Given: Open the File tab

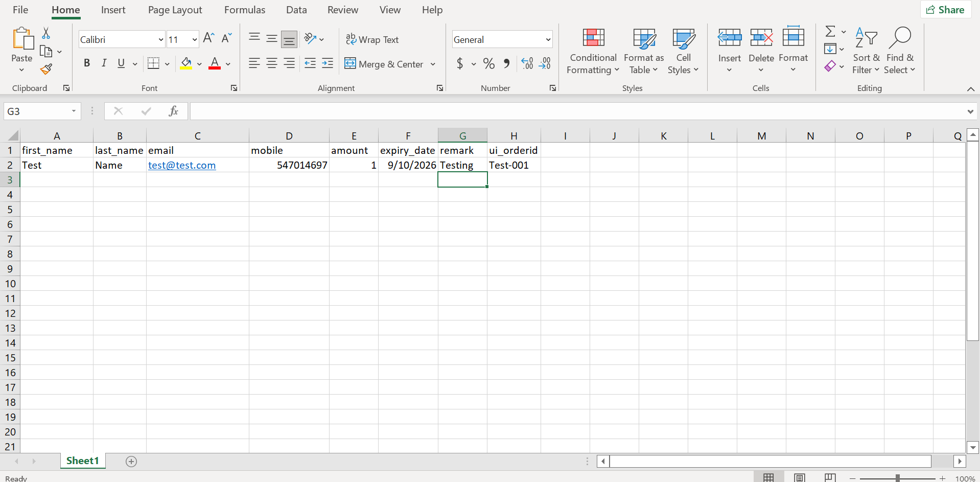Looking at the screenshot, I should tap(20, 10).
